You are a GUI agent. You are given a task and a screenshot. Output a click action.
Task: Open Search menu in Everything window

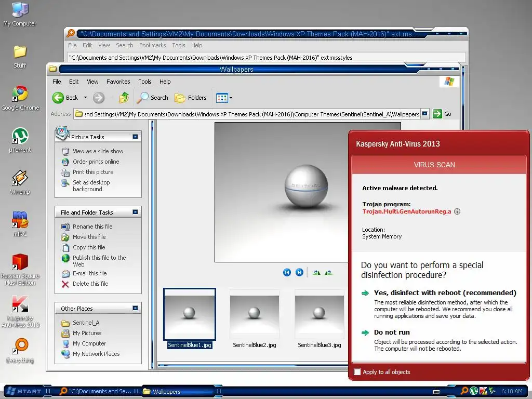(125, 45)
